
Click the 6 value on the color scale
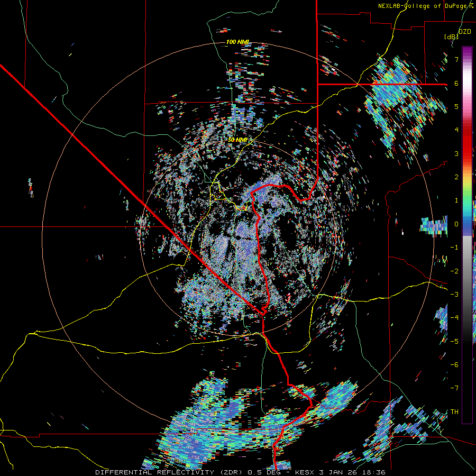(456, 83)
